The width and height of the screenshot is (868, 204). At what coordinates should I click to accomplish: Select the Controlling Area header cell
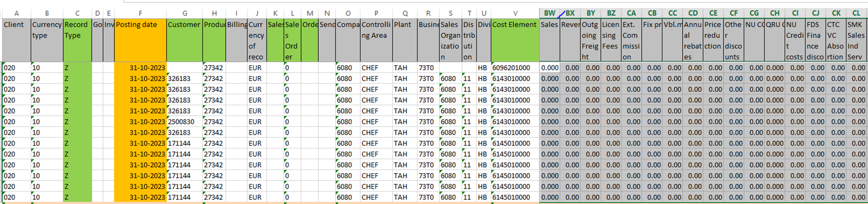[376, 41]
